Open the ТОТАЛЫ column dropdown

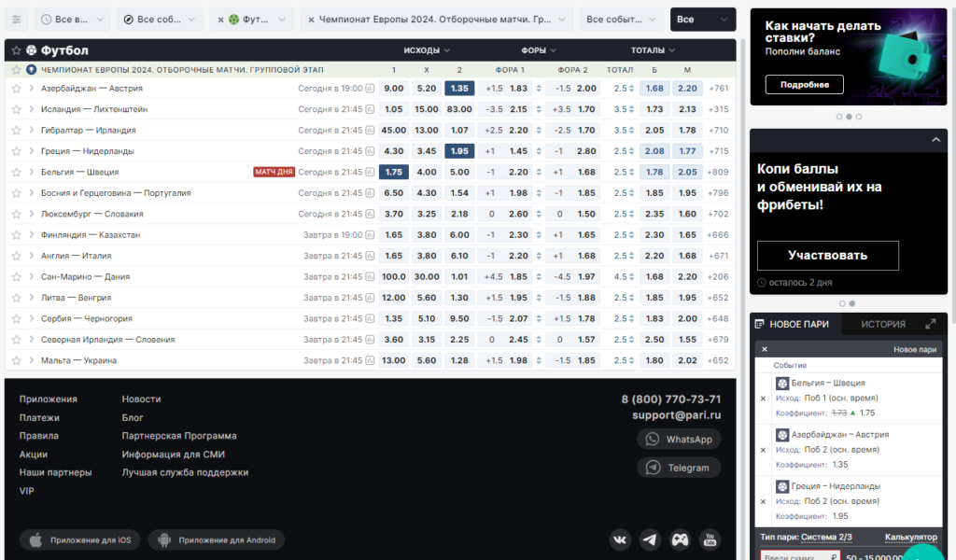pyautogui.click(x=653, y=50)
